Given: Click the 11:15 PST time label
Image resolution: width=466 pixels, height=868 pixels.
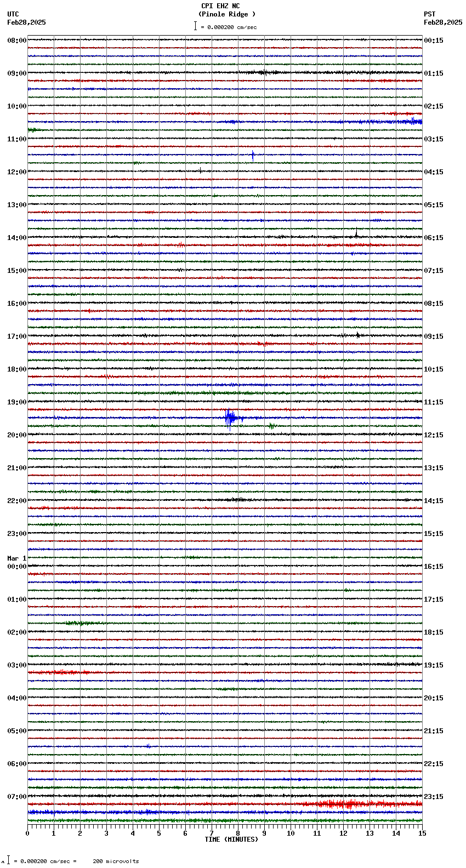Looking at the screenshot, I should tap(434, 402).
